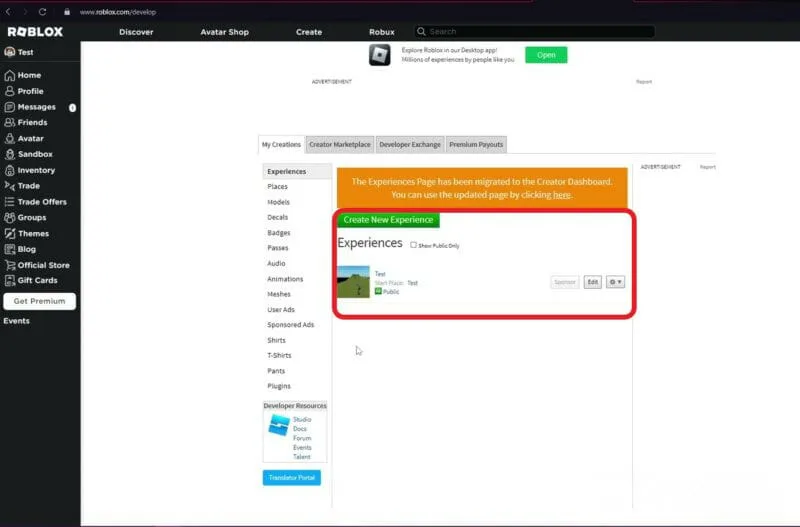This screenshot has height=527, width=800.
Task: Open the Docs developer resource link
Action: (300, 429)
